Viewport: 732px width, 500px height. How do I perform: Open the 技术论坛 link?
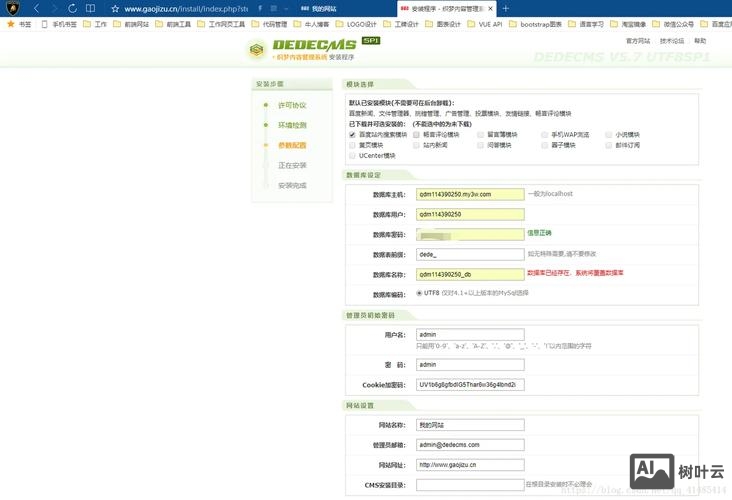click(x=672, y=41)
